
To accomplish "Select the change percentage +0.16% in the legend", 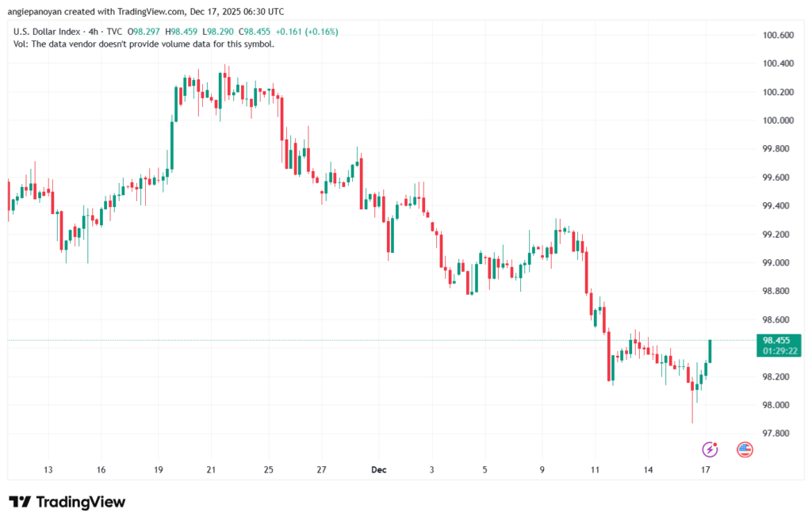I will (x=320, y=31).
